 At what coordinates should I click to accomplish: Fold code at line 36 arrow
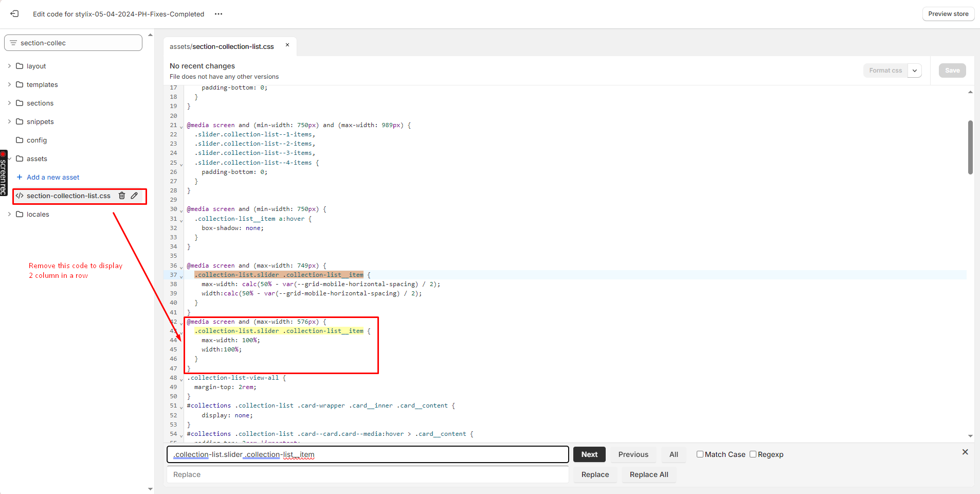tap(181, 267)
